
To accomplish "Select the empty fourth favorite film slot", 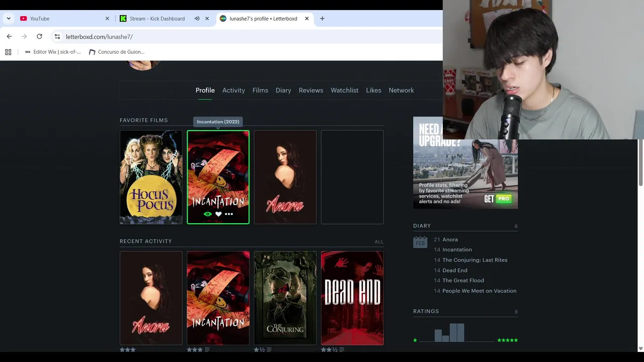I will tap(352, 177).
